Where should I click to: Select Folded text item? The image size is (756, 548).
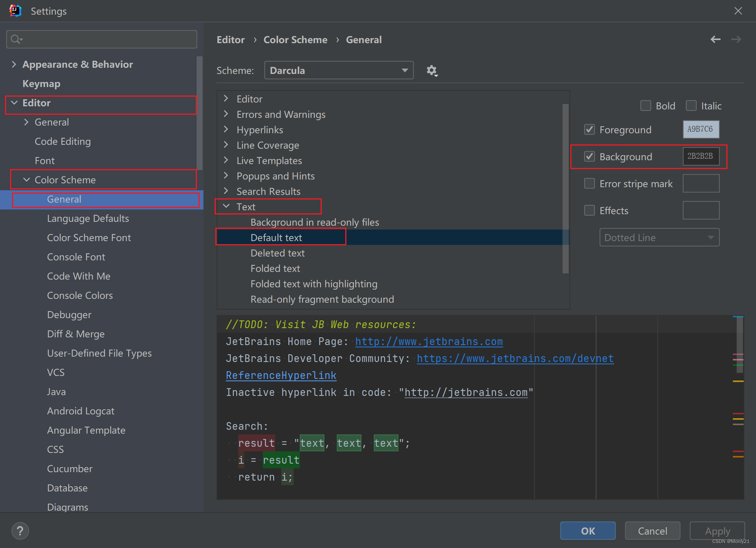[x=275, y=268]
